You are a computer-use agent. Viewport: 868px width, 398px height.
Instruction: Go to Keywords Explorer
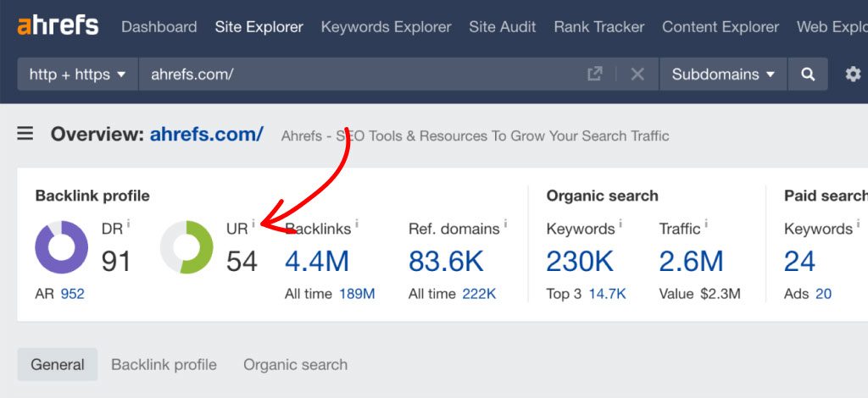[x=386, y=26]
